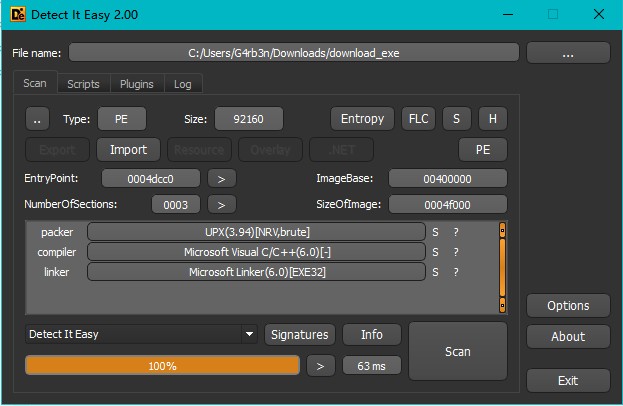Click the S link on the linker row
Image resolution: width=623 pixels, height=406 pixels.
point(435,272)
